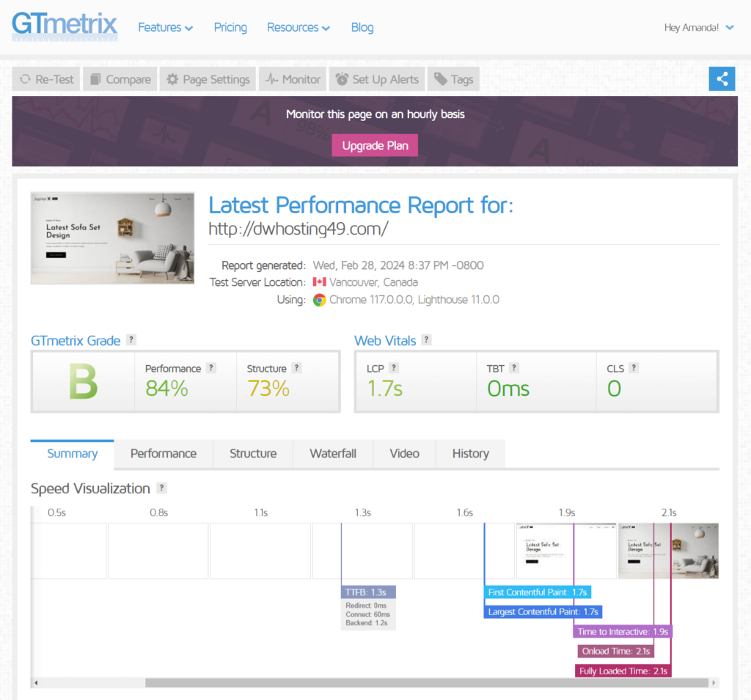
Task: Open Speed Visualization help icon
Action: (x=162, y=488)
